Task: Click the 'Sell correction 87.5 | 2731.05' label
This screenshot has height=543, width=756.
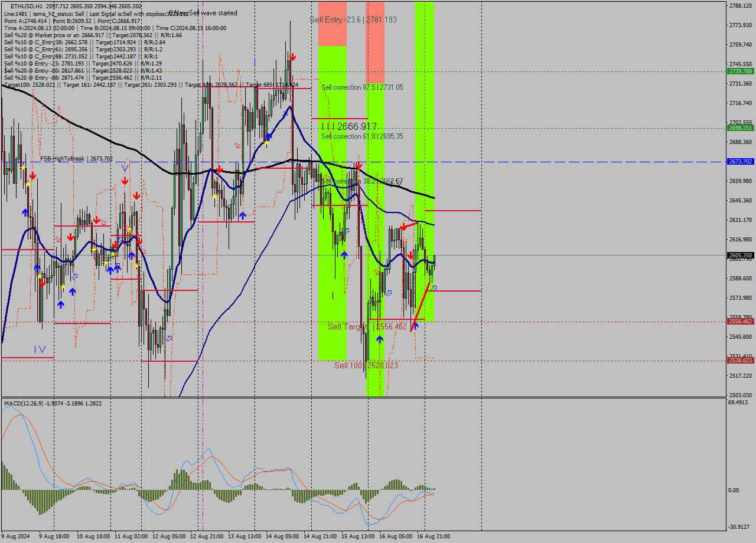Action: click(362, 87)
